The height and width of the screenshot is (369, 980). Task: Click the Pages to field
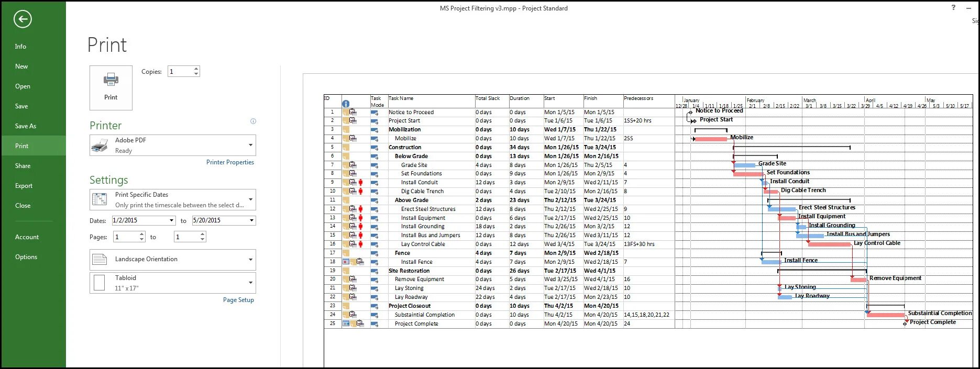tap(186, 237)
